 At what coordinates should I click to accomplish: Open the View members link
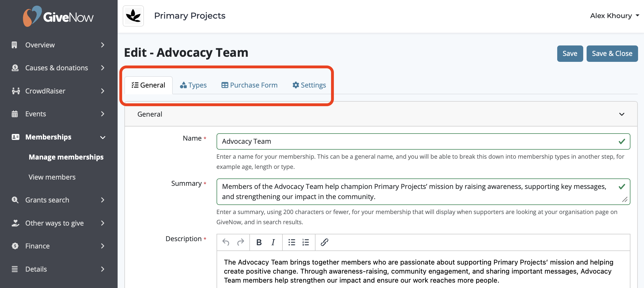point(52,177)
